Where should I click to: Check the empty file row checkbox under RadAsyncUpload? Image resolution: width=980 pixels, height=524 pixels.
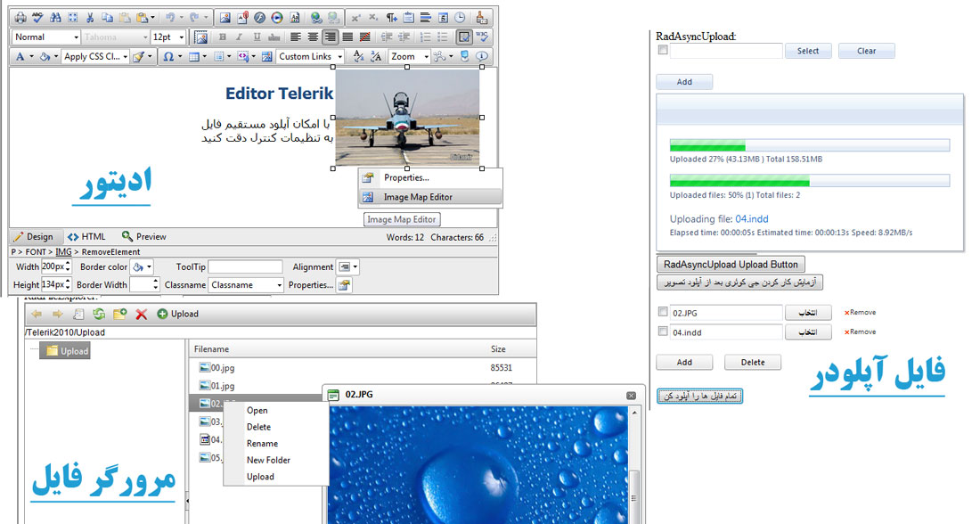662,51
